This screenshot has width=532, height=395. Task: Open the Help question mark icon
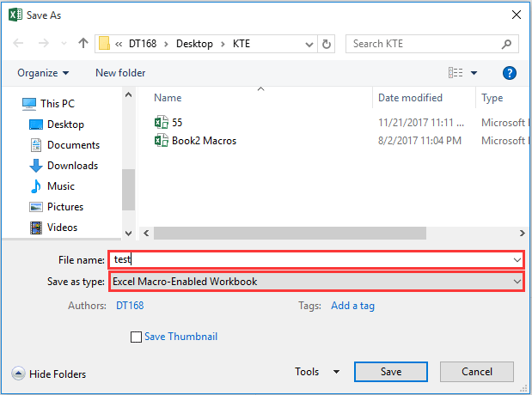(x=509, y=73)
